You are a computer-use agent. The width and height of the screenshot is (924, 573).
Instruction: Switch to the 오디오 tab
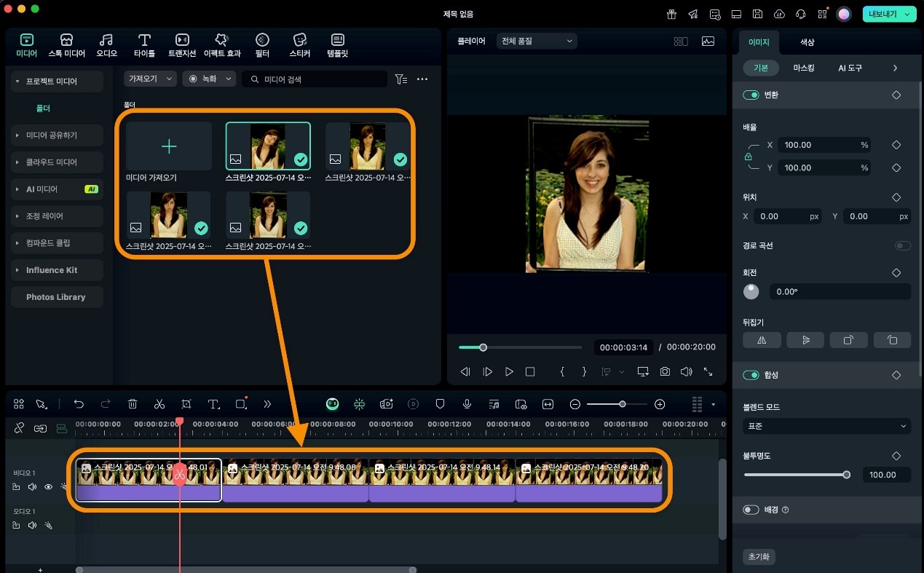(x=106, y=45)
